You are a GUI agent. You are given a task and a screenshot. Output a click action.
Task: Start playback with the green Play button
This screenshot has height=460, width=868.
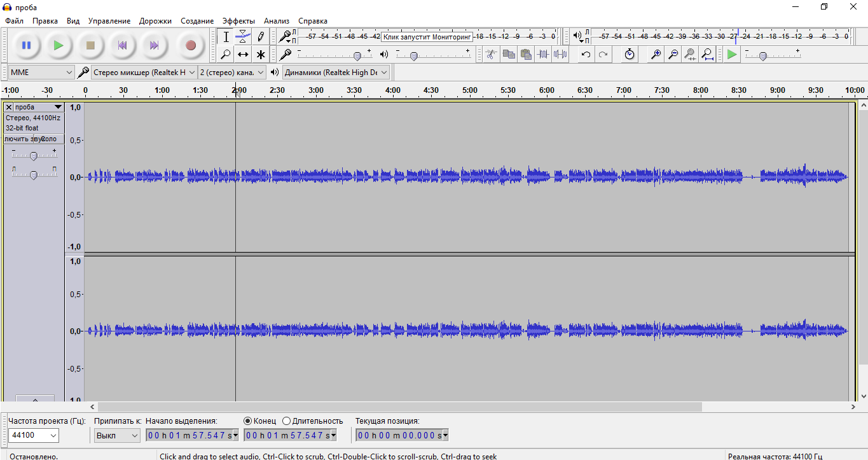tap(59, 45)
